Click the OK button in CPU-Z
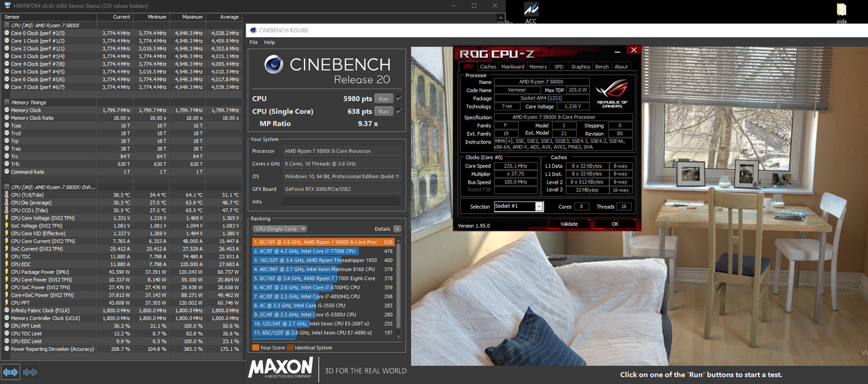Viewport: 868px width, 384px height. point(615,223)
